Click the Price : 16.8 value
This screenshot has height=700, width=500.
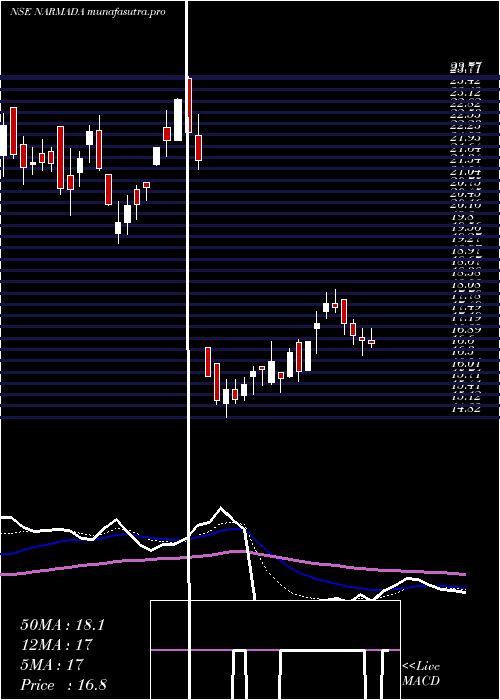point(63,685)
